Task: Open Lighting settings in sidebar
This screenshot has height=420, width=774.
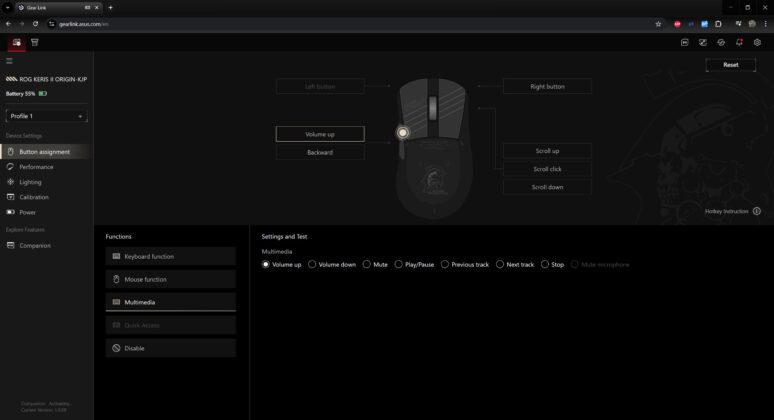Action: coord(45,182)
